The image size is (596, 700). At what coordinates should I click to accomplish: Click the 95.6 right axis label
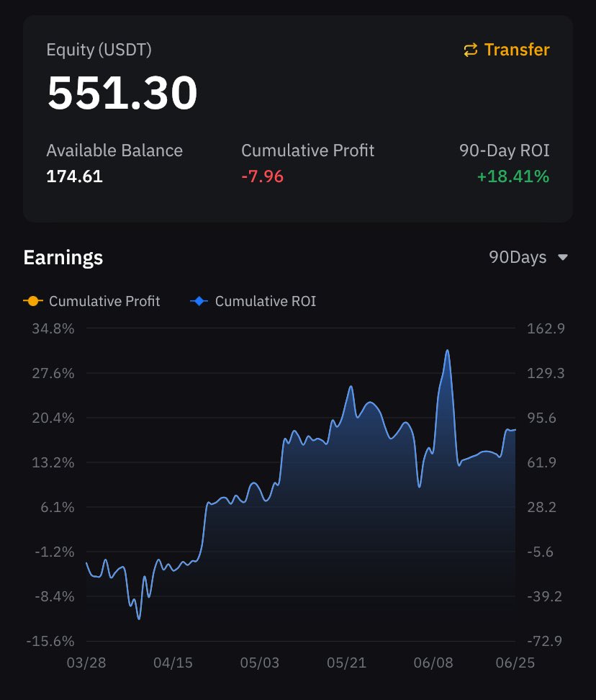tap(541, 418)
